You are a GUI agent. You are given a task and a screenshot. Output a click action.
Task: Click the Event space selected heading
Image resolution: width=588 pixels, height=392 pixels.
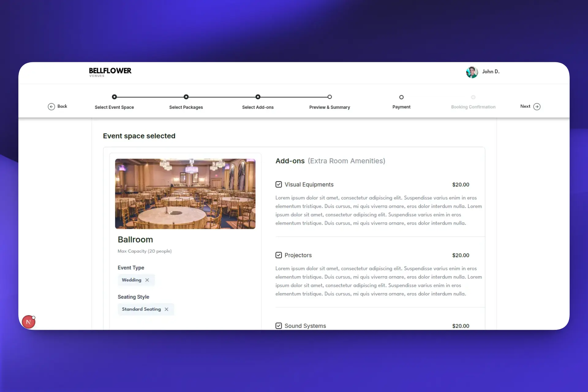139,136
